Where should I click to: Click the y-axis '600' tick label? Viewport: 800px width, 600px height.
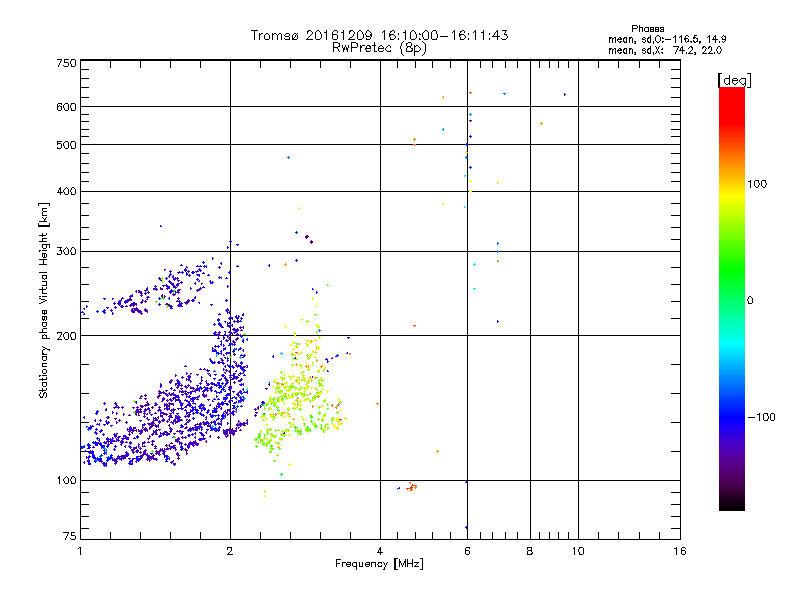click(66, 107)
